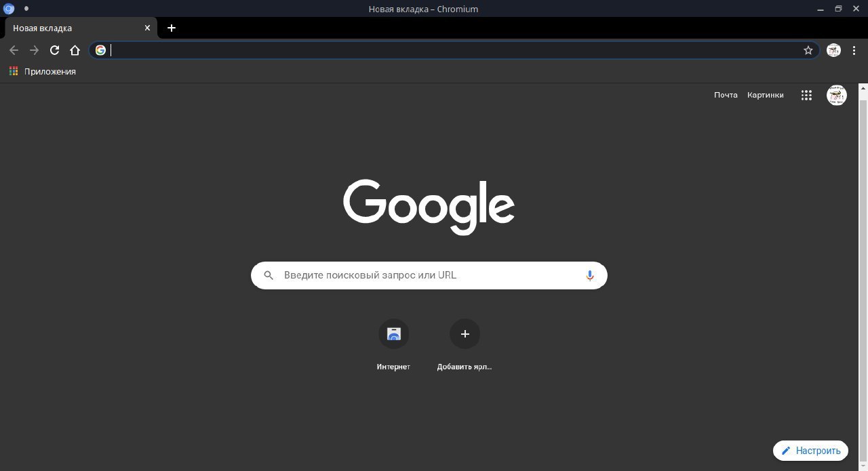Click the magnifier in search box
868x471 pixels.
269,275
